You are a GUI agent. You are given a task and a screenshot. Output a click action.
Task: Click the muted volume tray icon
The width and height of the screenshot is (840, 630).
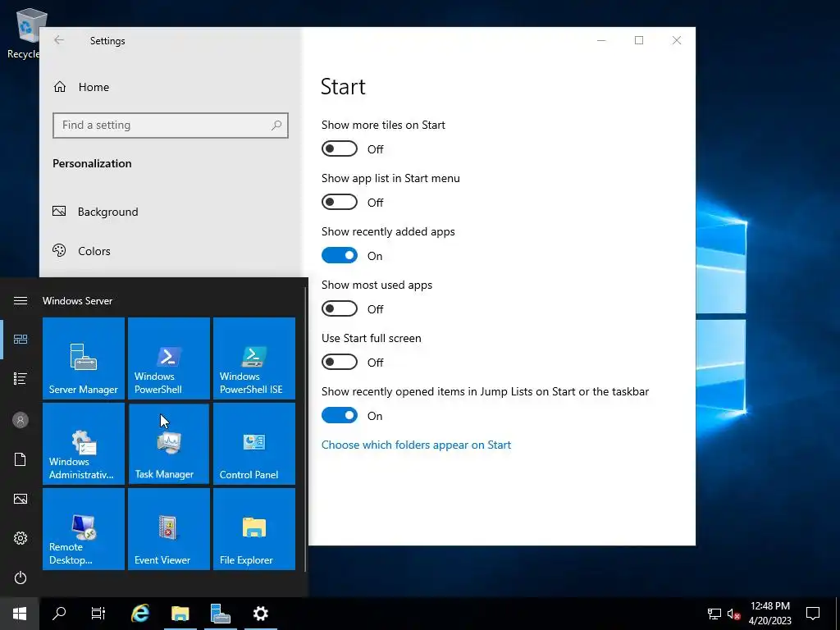pyautogui.click(x=733, y=614)
